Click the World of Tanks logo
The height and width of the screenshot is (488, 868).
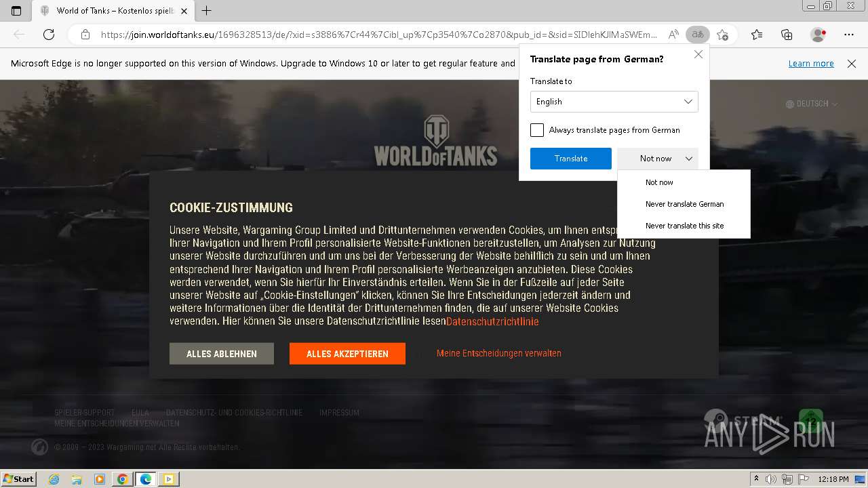coord(435,140)
